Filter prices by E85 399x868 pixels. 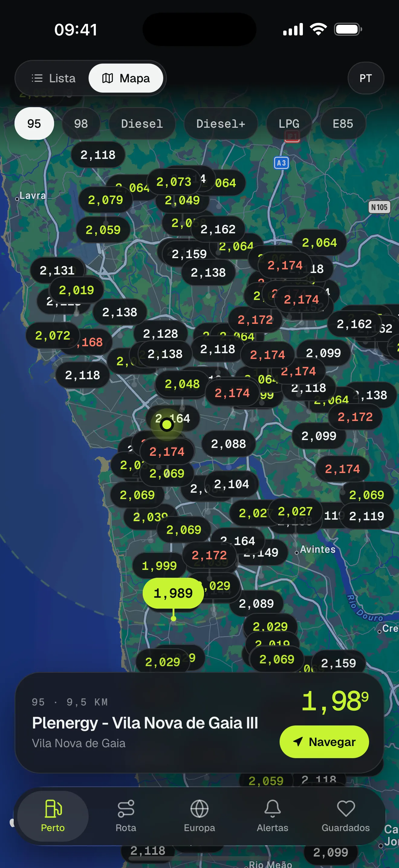[343, 124]
